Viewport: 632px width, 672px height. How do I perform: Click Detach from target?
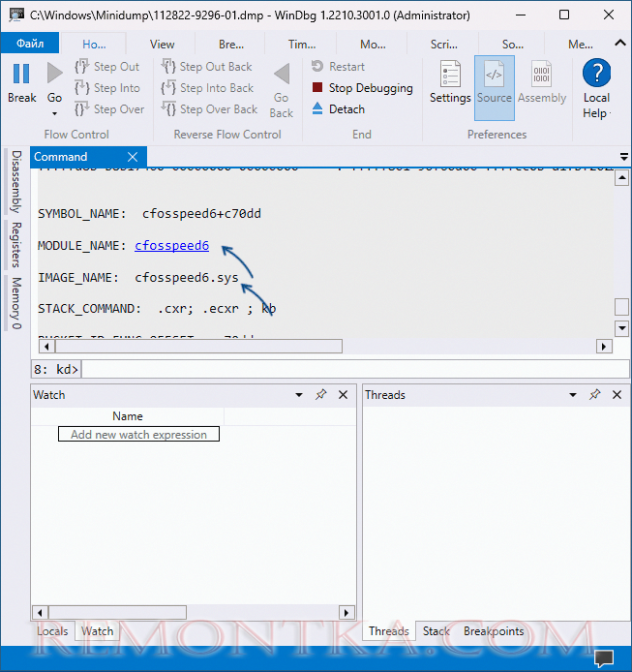[338, 109]
